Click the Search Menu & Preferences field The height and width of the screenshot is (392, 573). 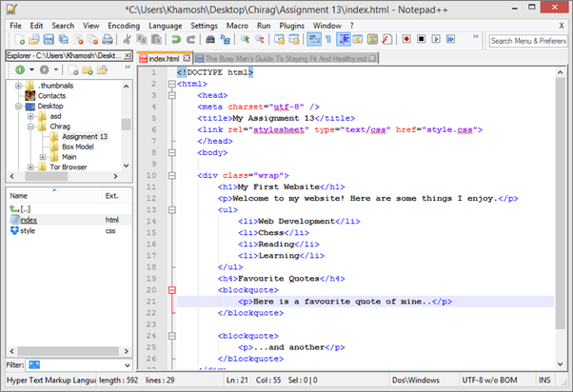526,41
